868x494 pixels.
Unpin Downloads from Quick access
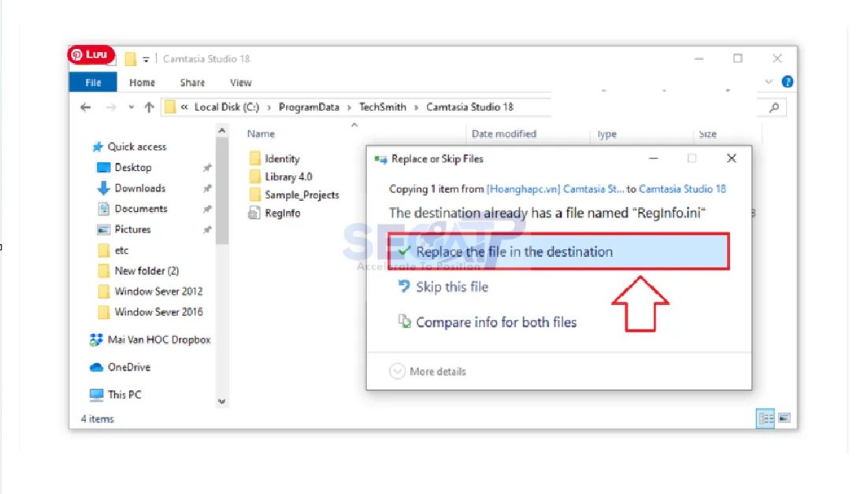[207, 188]
